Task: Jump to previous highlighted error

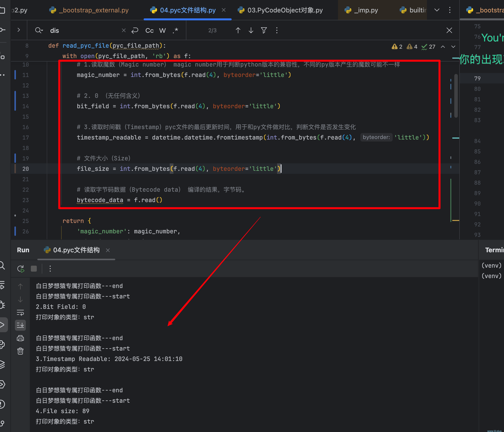Action: tap(443, 47)
